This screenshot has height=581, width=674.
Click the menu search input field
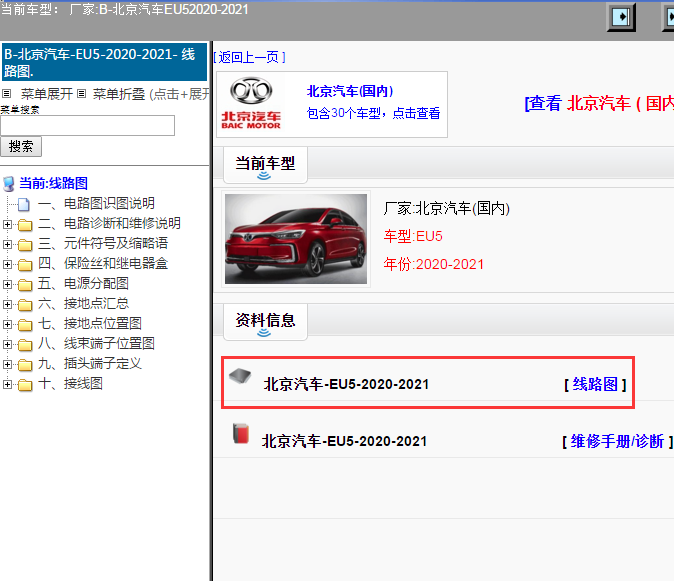88,125
